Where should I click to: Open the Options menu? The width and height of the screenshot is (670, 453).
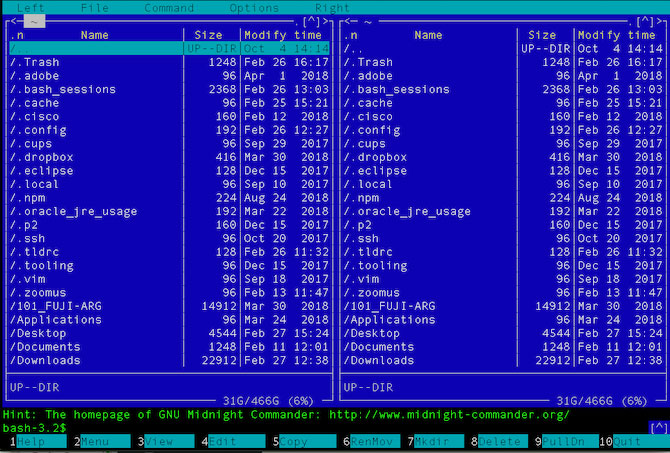tap(254, 8)
